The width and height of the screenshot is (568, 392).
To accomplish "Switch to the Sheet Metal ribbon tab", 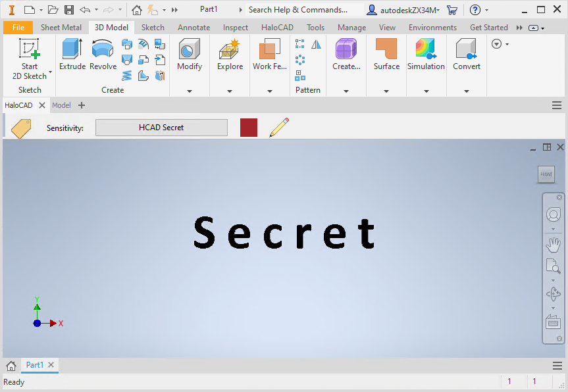I will [61, 28].
